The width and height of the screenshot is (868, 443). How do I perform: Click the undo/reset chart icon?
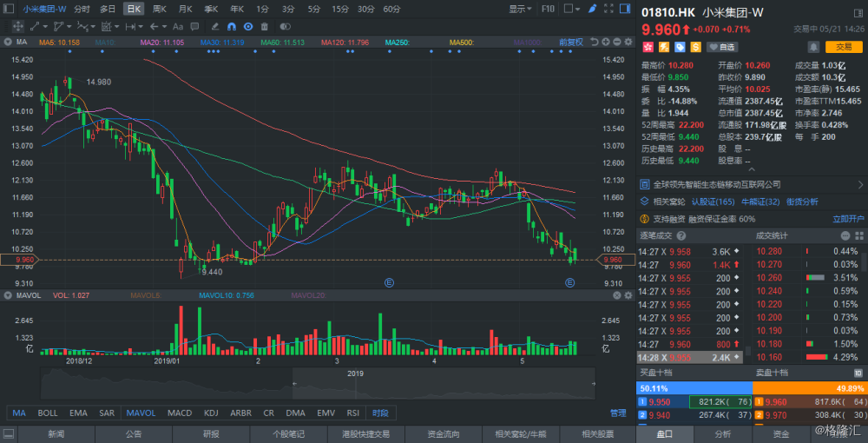point(595,42)
